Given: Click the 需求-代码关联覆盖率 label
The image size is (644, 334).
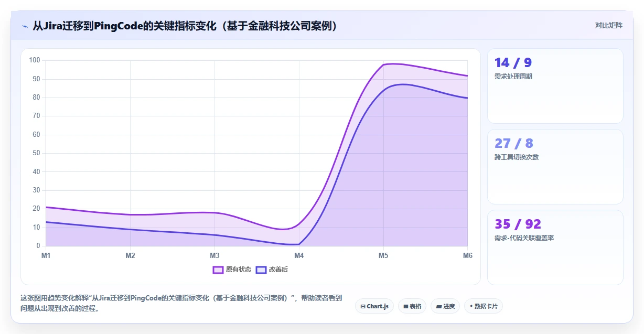Looking at the screenshot, I should click(x=524, y=238).
